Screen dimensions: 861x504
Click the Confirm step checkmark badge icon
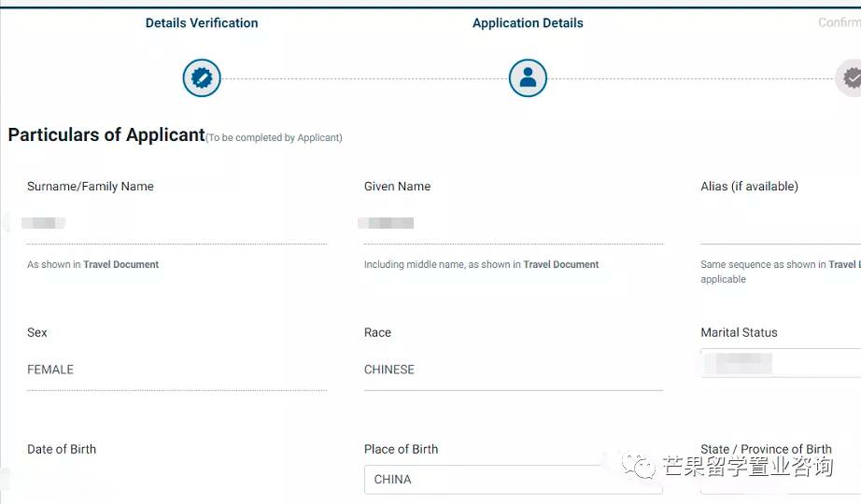pyautogui.click(x=851, y=77)
